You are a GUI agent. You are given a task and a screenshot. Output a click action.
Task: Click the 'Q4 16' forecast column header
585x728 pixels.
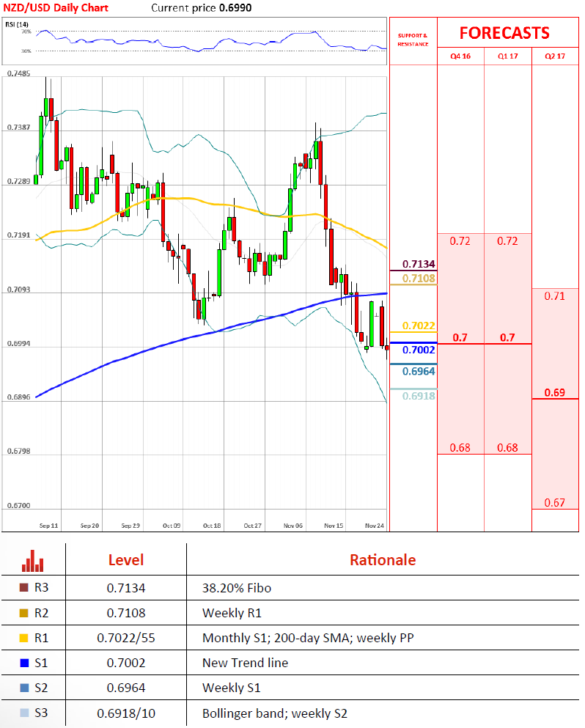coord(460,56)
